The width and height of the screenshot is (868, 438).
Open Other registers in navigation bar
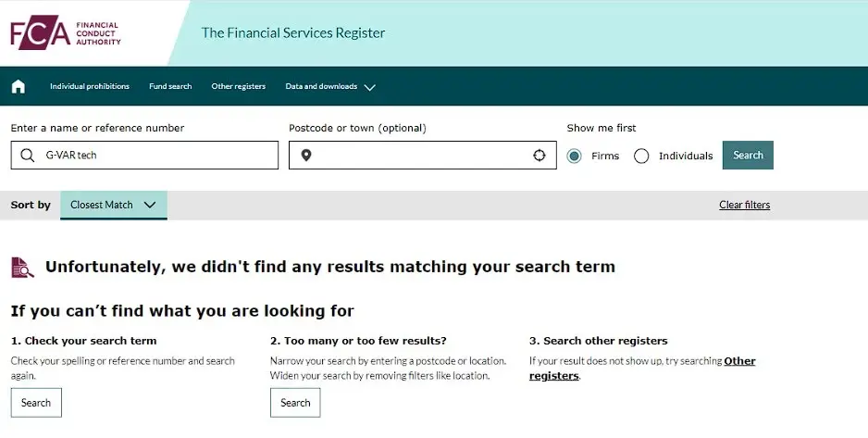239,86
